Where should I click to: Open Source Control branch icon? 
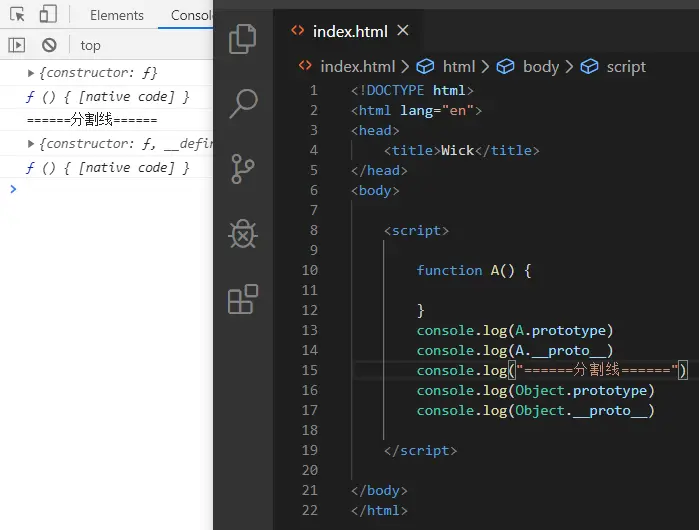tap(243, 169)
